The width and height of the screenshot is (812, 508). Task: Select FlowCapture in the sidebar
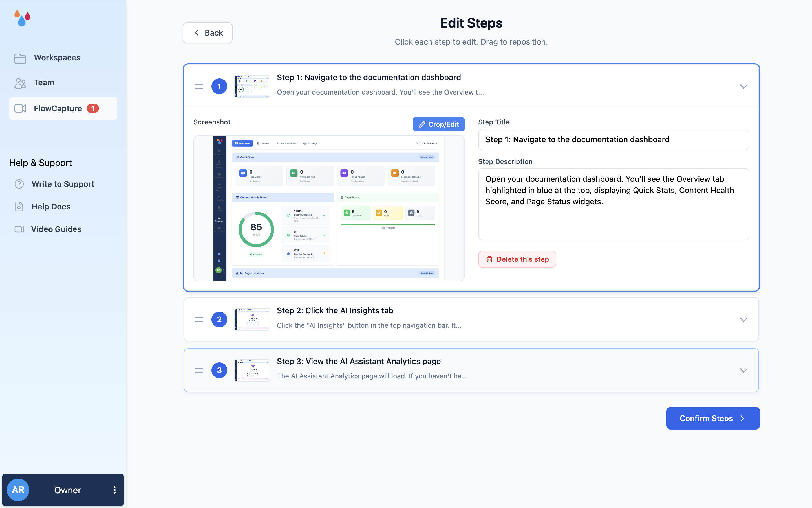click(x=63, y=109)
